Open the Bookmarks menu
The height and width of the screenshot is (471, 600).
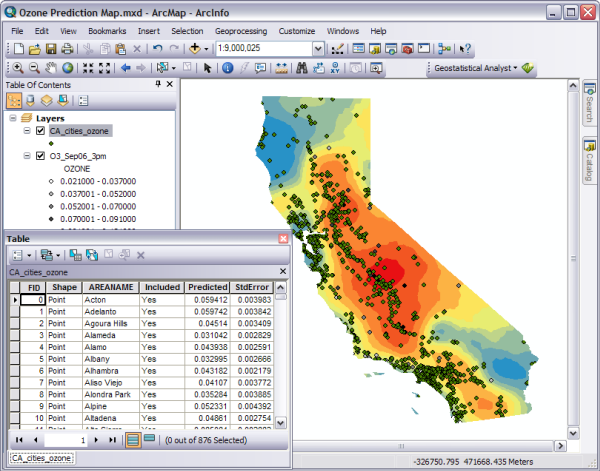pyautogui.click(x=107, y=31)
